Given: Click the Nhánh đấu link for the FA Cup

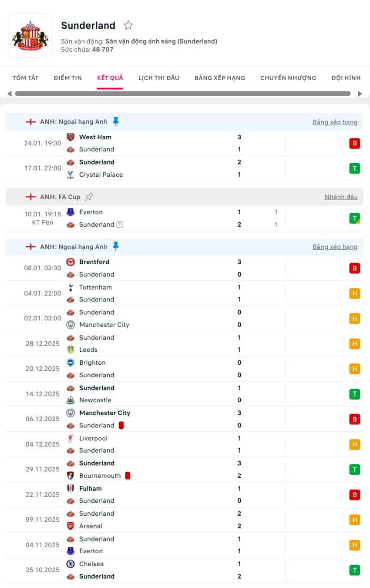Looking at the screenshot, I should (341, 197).
